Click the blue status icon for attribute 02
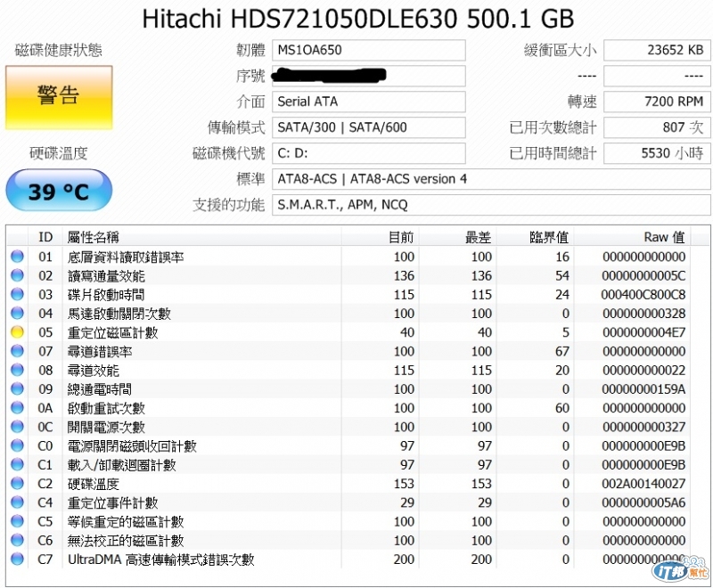The image size is (713, 588). coord(17,275)
